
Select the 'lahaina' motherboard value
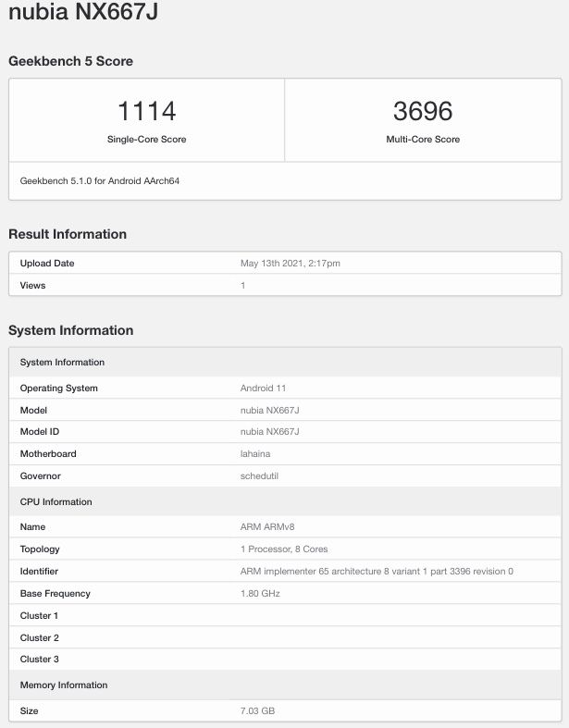(x=255, y=454)
